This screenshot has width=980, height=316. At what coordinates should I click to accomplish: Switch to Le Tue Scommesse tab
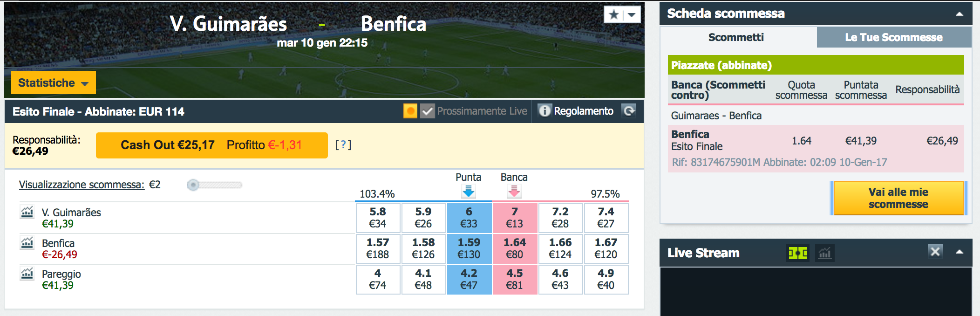[894, 37]
